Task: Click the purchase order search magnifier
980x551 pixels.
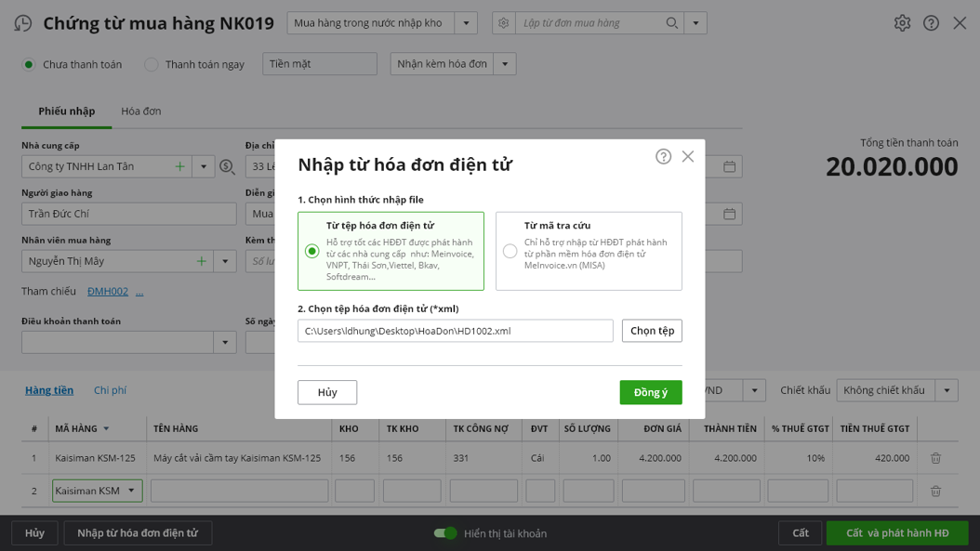Action: coord(672,23)
